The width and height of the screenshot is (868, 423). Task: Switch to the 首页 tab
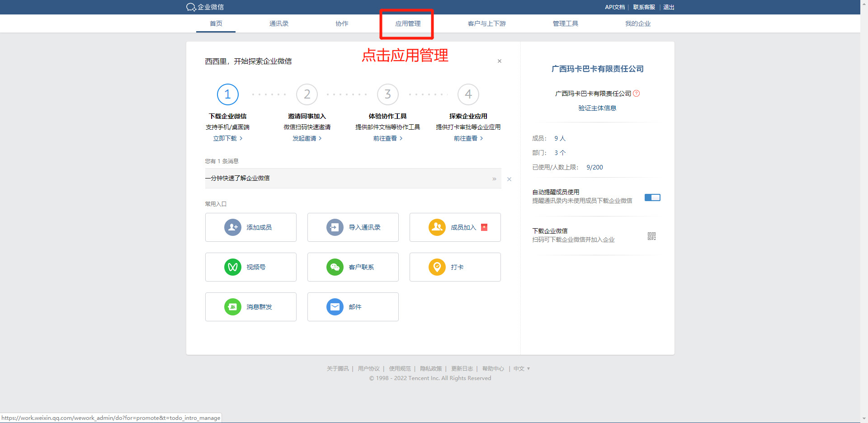click(216, 23)
